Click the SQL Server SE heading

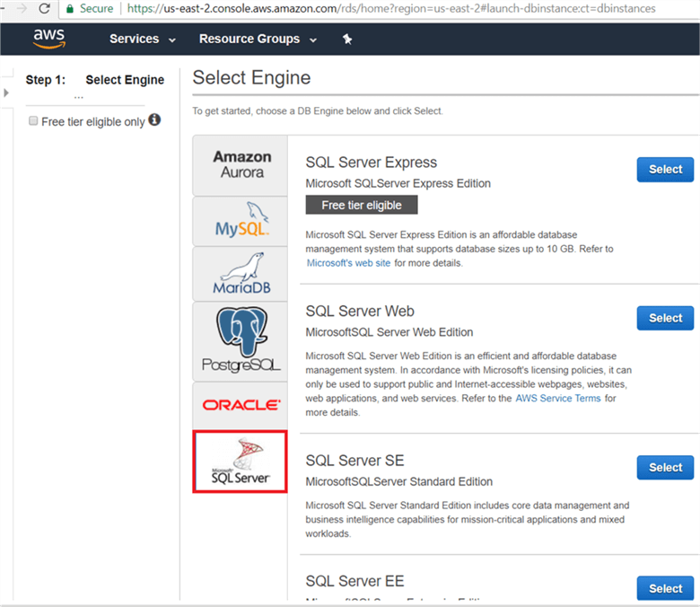tap(354, 461)
